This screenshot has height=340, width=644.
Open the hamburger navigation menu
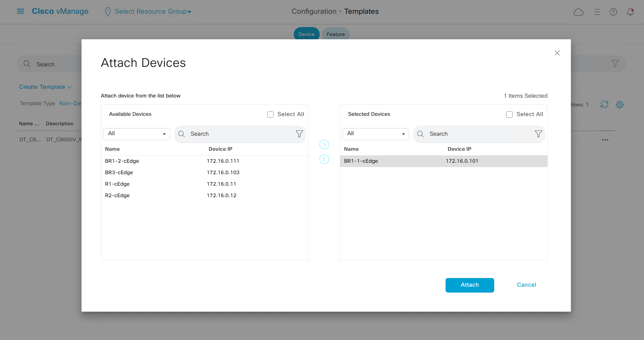20,11
